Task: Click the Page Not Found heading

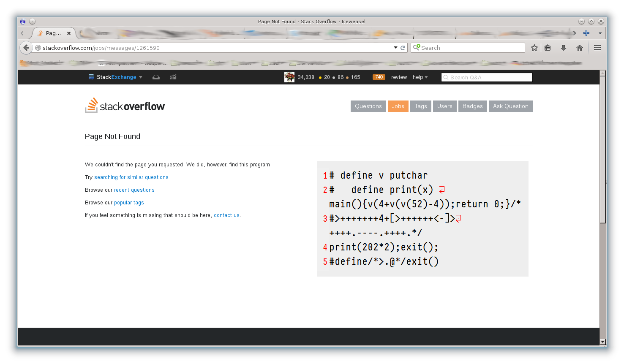Action: tap(112, 136)
